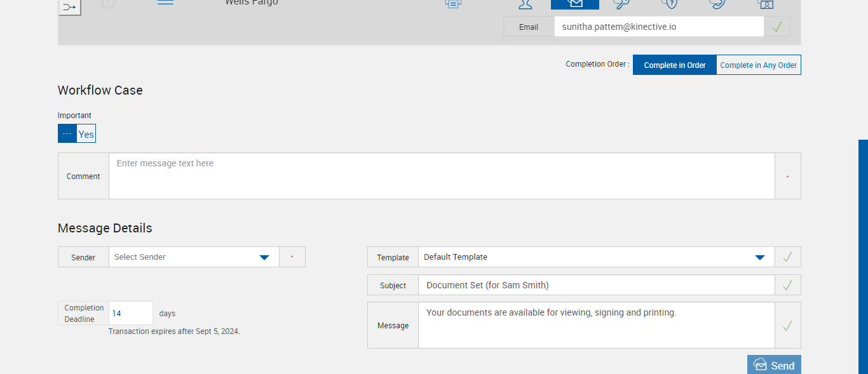Screen dimensions: 868x374
Task: Pick the phone authentication icon
Action: (717, 4)
